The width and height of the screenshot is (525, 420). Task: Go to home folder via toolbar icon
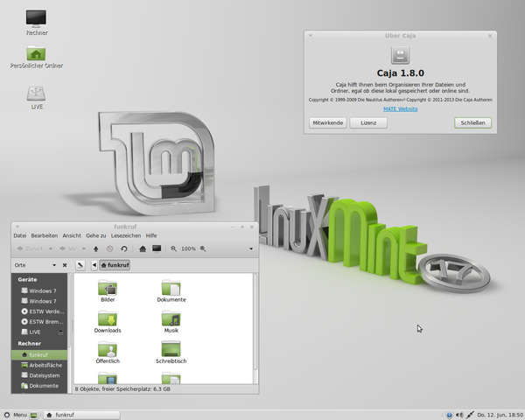143,248
